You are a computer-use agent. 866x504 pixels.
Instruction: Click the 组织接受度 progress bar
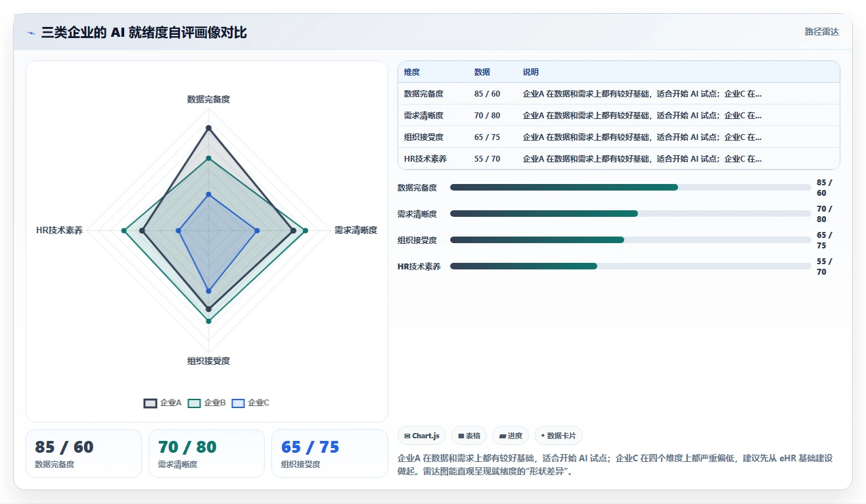pos(631,240)
